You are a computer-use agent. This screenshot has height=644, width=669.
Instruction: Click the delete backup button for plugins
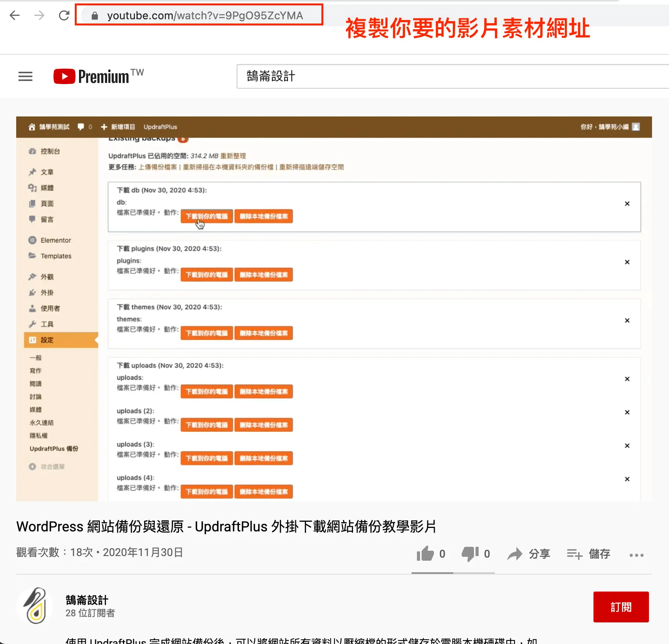264,275
